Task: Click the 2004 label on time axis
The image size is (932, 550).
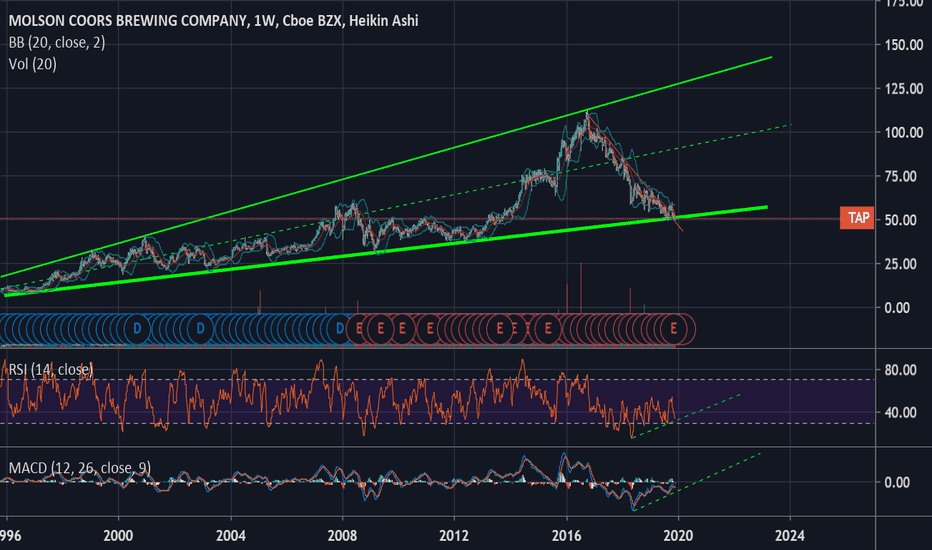Action: click(x=231, y=536)
